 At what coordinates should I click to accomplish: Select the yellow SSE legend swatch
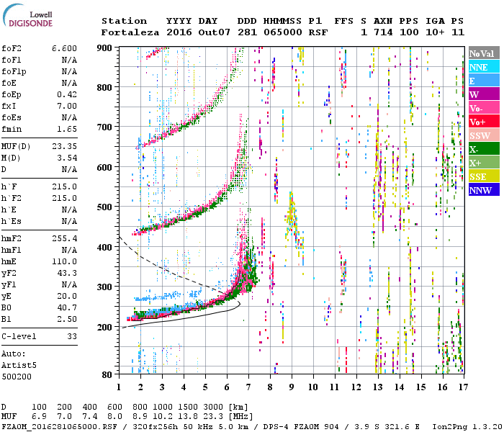point(484,176)
